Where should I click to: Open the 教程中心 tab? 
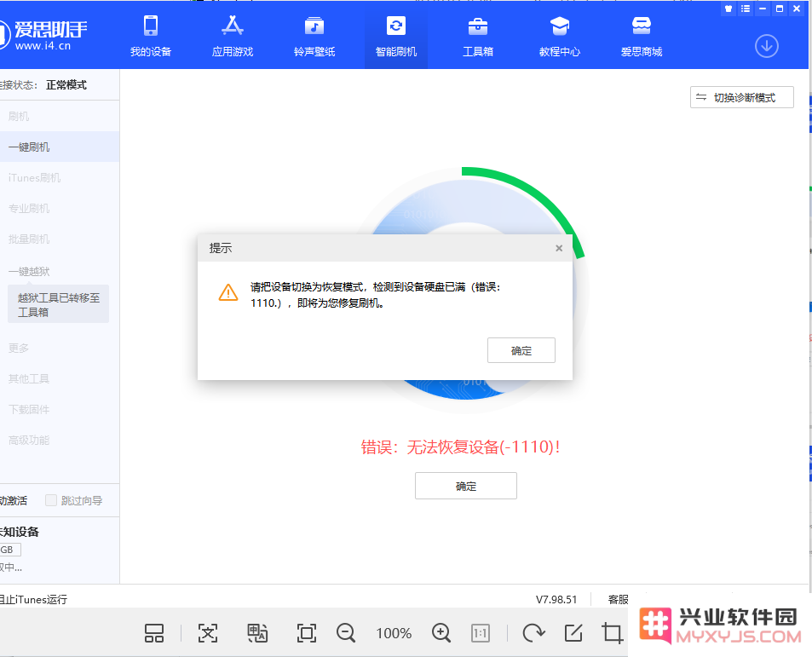[560, 37]
